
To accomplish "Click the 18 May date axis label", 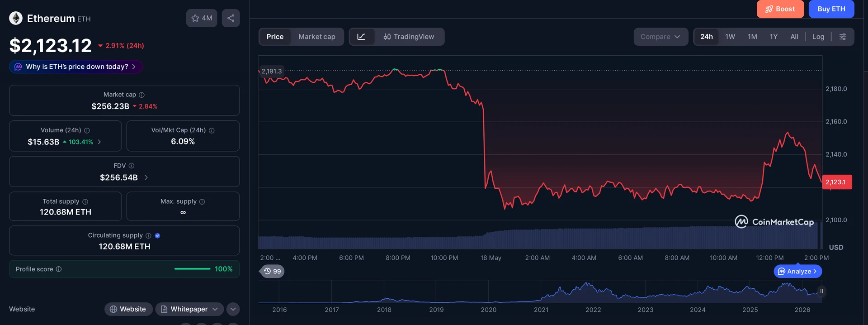I will 491,258.
